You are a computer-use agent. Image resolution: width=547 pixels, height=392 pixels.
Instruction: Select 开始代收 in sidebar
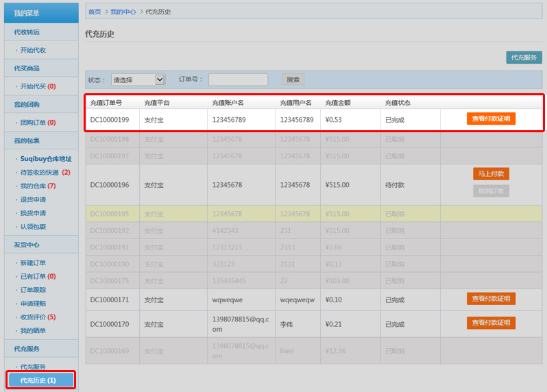coord(33,50)
